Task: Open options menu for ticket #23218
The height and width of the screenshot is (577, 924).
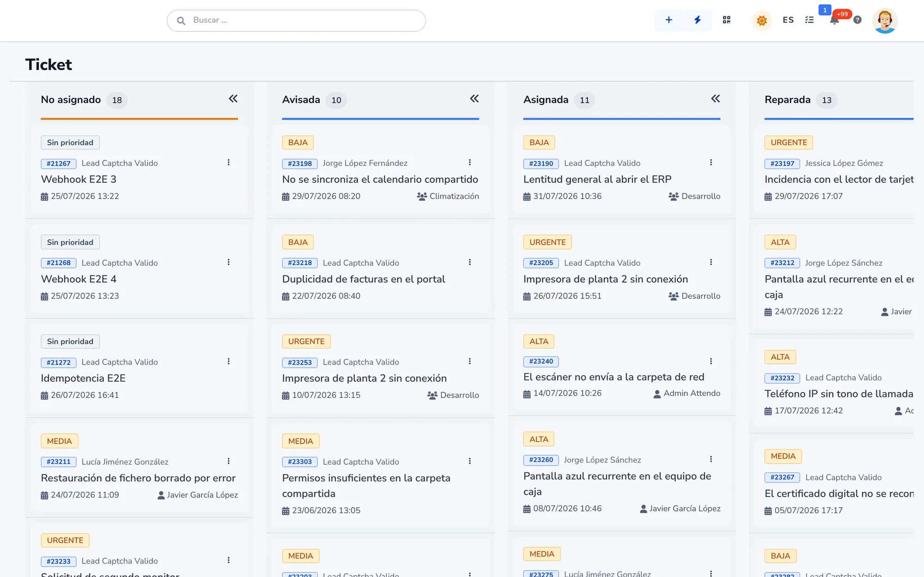Action: tap(470, 262)
